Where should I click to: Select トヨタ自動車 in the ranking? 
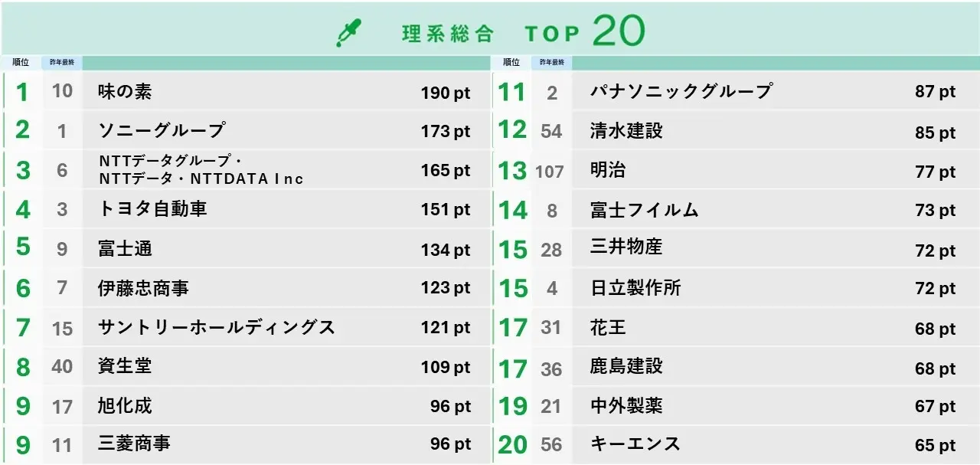pyautogui.click(x=152, y=209)
